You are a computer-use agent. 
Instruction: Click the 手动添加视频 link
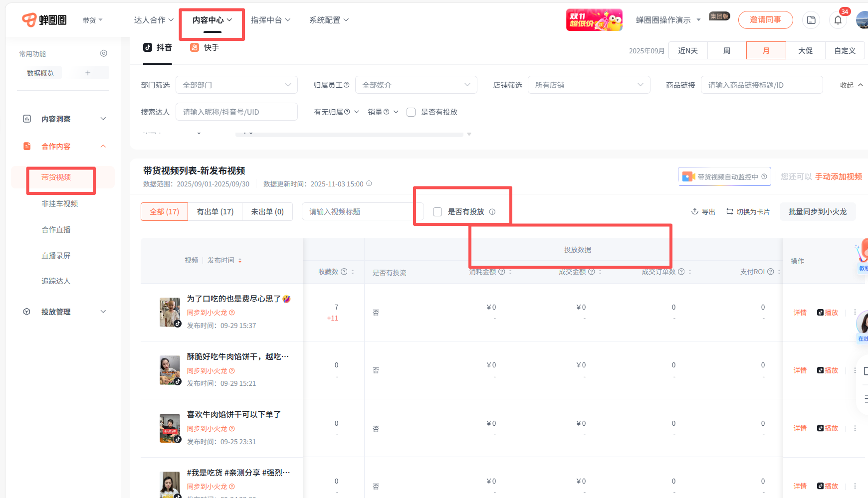click(x=838, y=176)
